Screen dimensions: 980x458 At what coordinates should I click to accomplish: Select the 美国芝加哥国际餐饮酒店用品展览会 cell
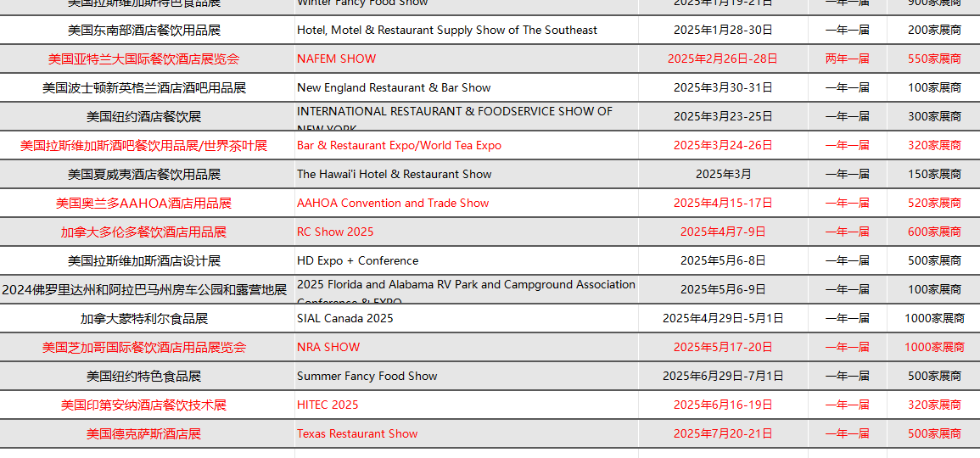pyautogui.click(x=144, y=347)
